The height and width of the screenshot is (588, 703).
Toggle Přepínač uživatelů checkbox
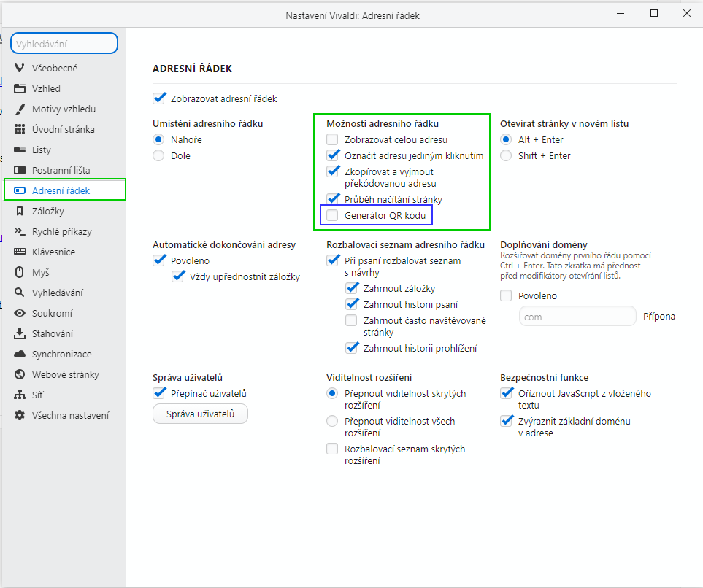(x=158, y=393)
